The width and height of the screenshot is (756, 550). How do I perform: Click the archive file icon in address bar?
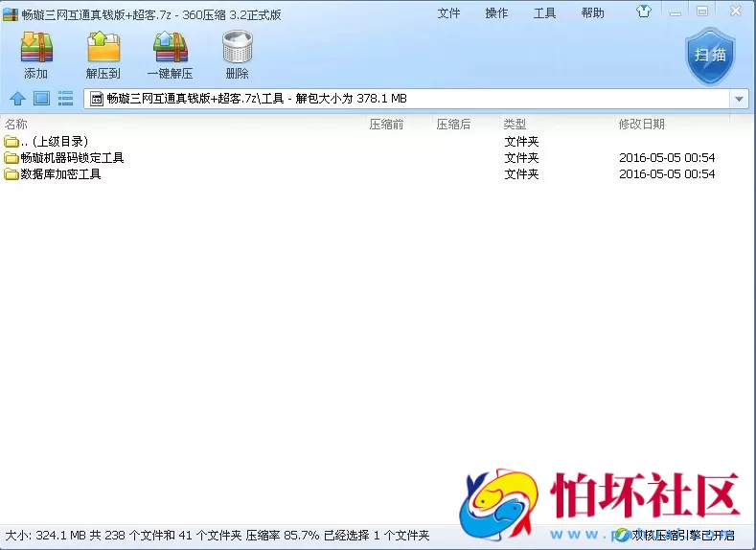pyautogui.click(x=97, y=99)
